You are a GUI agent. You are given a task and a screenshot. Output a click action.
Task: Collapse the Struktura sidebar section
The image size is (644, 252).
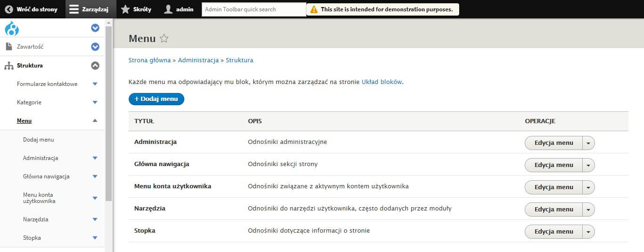pos(95,66)
